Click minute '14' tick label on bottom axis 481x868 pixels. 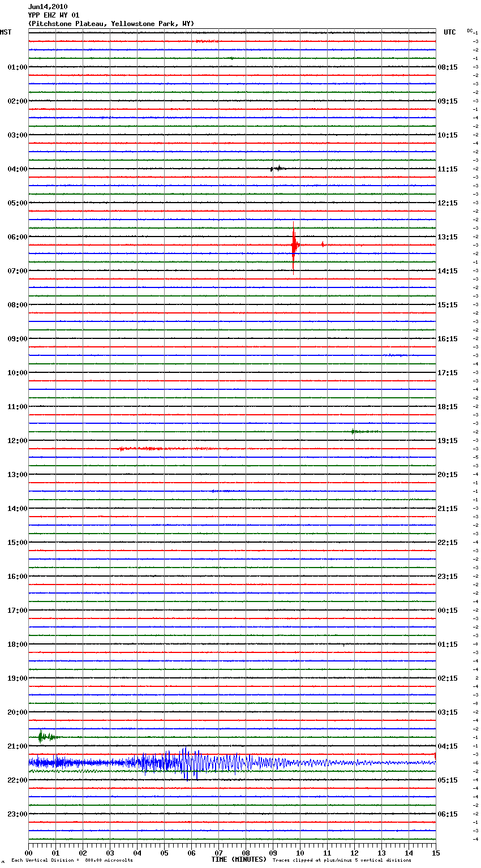point(409,853)
